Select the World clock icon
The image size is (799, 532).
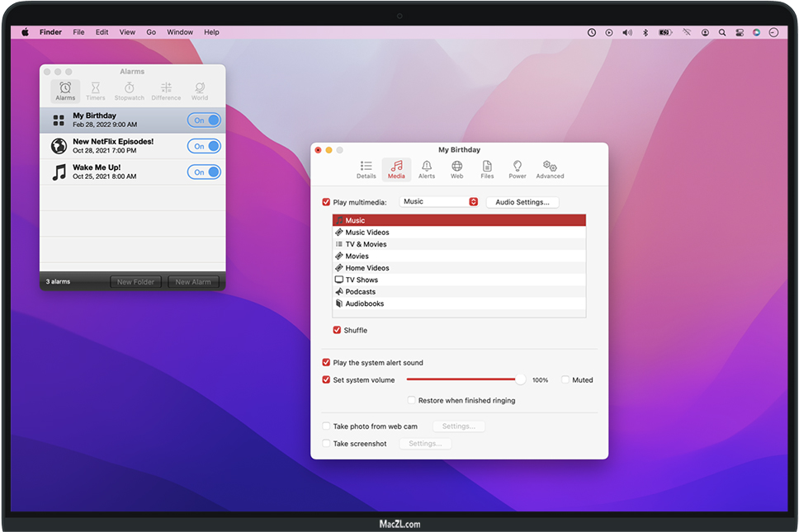pos(200,87)
